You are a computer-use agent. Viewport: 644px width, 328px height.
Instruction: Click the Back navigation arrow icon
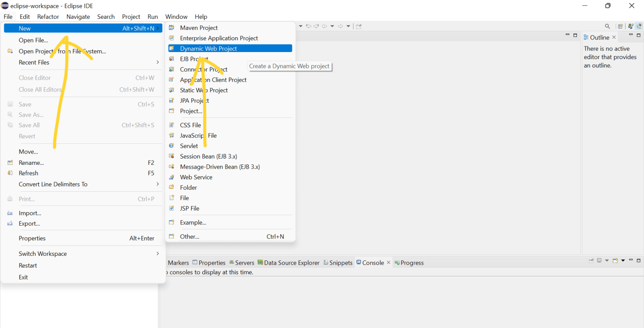[325, 26]
